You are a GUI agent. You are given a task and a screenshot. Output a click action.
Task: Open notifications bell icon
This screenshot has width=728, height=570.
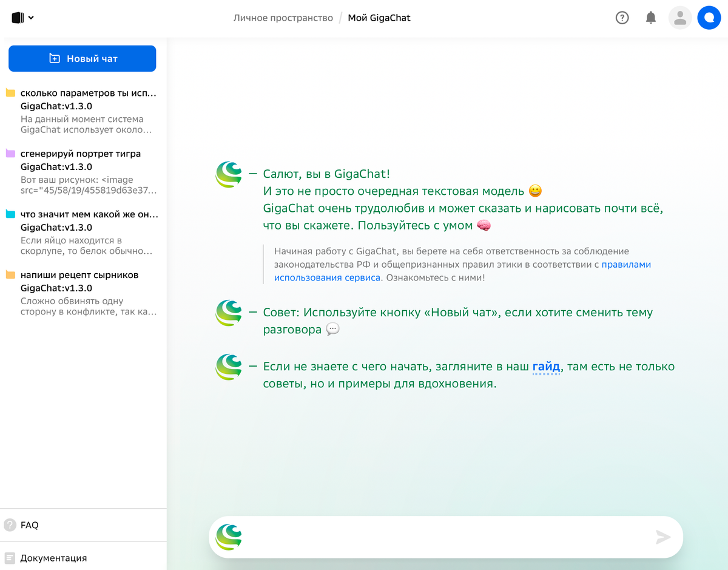pos(651,18)
